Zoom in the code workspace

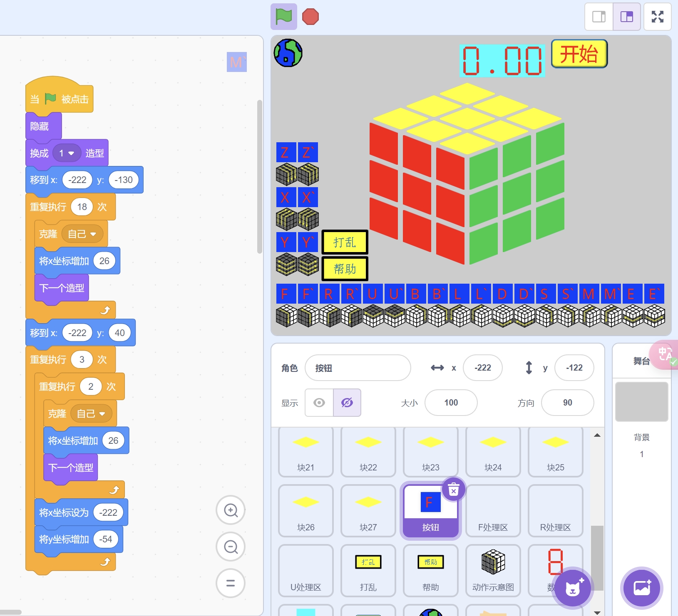click(x=231, y=510)
